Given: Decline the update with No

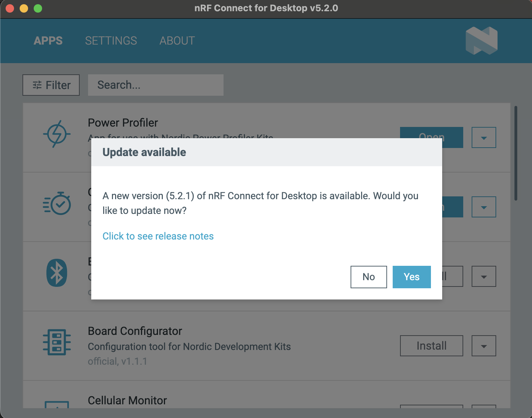Looking at the screenshot, I should point(369,277).
